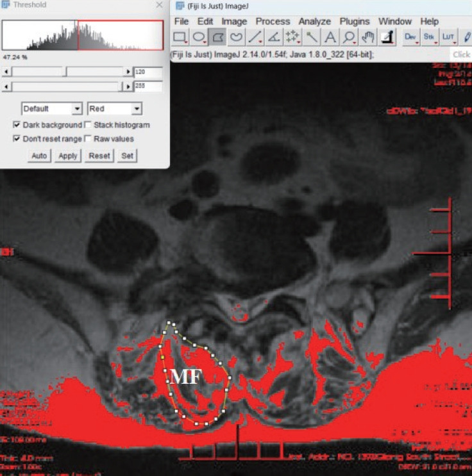The image size is (472, 476).
Task: Select the Text tool
Action: tap(330, 37)
